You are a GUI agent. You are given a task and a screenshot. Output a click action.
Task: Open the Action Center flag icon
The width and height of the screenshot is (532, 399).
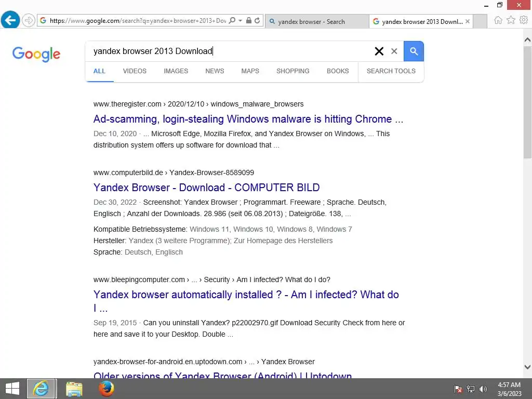[x=458, y=389]
